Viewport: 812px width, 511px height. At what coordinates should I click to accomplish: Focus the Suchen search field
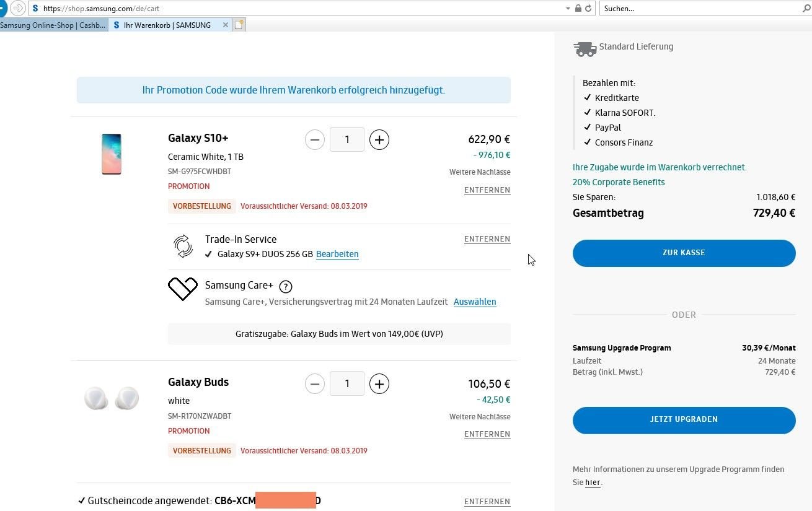700,9
